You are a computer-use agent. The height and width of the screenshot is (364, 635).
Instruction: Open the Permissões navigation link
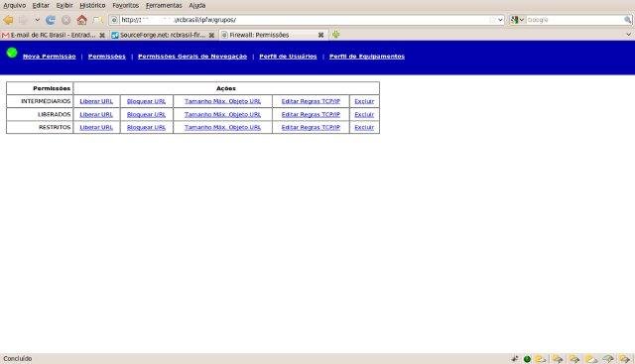pyautogui.click(x=107, y=57)
